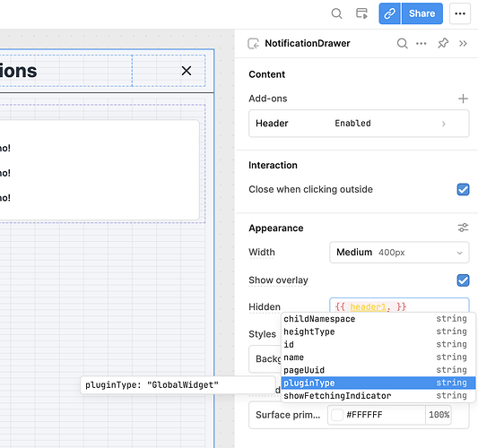478x448 pixels.
Task: Open the Width dropdown
Action: coord(399,252)
